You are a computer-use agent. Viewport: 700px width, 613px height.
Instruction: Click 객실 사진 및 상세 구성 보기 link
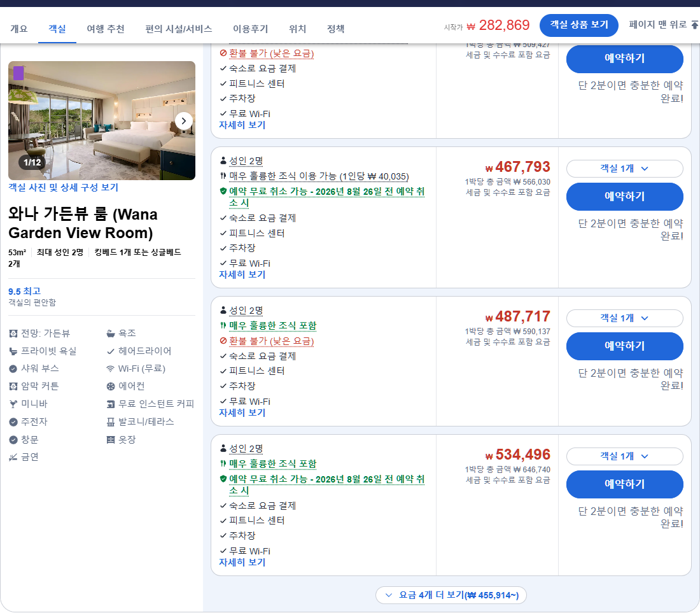pos(64,188)
